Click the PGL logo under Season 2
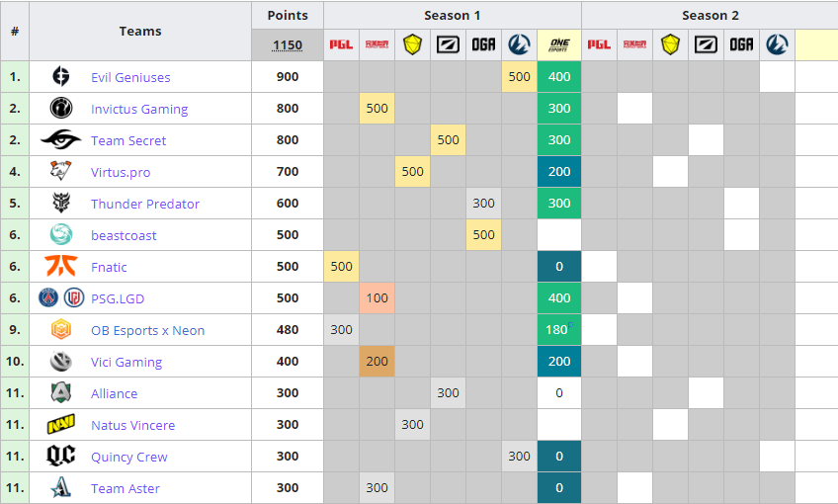 (x=599, y=44)
